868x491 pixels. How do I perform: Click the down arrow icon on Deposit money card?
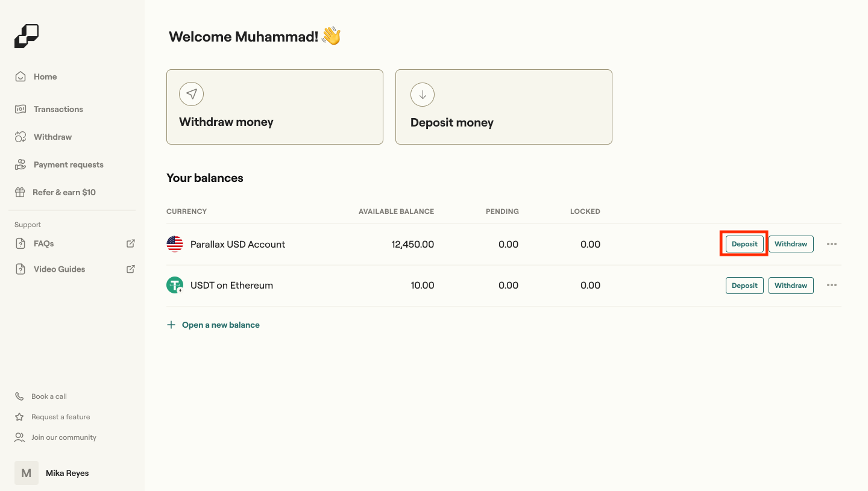pos(422,94)
